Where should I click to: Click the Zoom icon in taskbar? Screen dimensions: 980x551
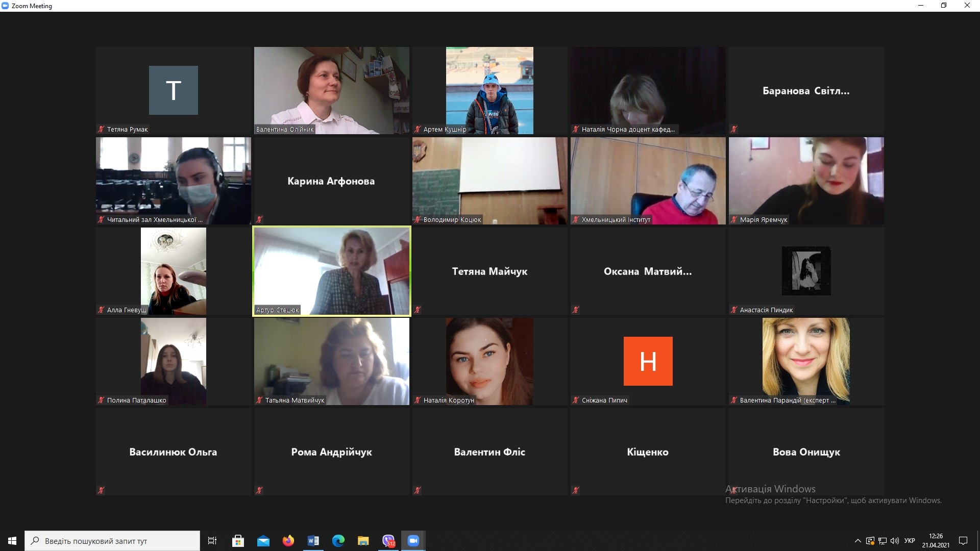click(x=413, y=541)
